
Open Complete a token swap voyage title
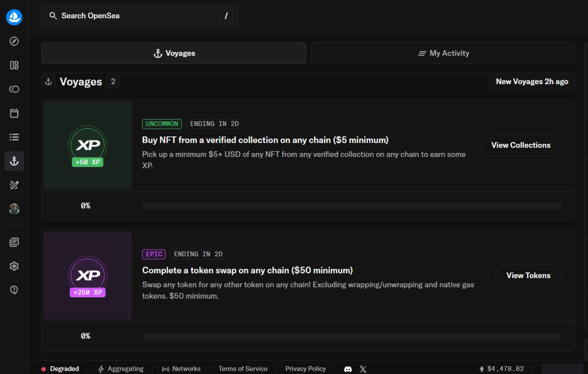pyautogui.click(x=247, y=270)
